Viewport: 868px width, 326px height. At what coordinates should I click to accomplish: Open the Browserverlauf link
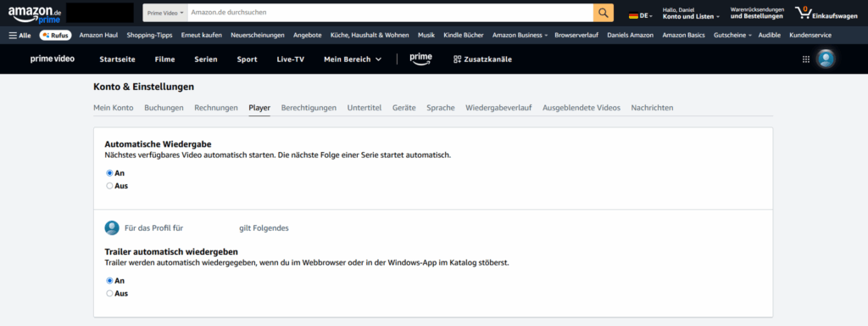pos(576,36)
